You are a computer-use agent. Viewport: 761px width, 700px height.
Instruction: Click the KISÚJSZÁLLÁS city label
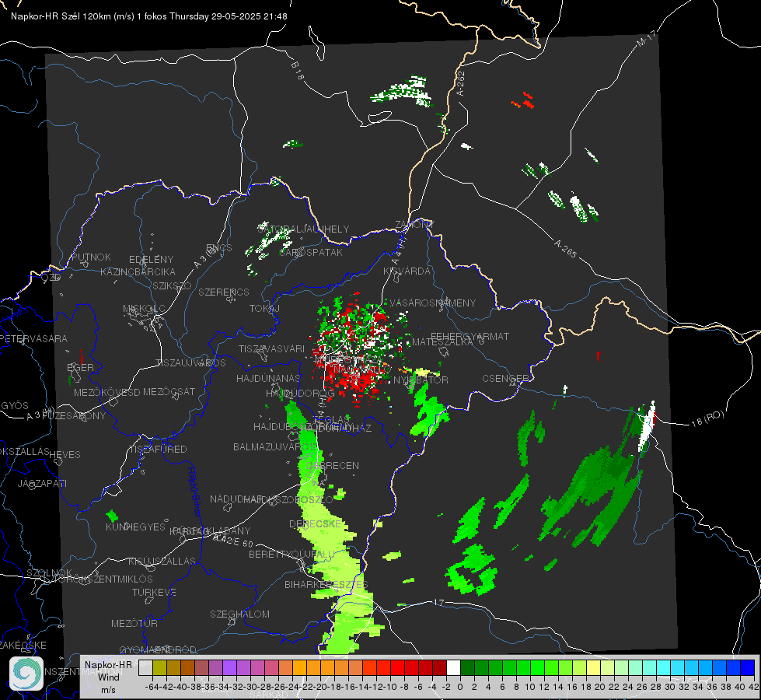[162, 561]
